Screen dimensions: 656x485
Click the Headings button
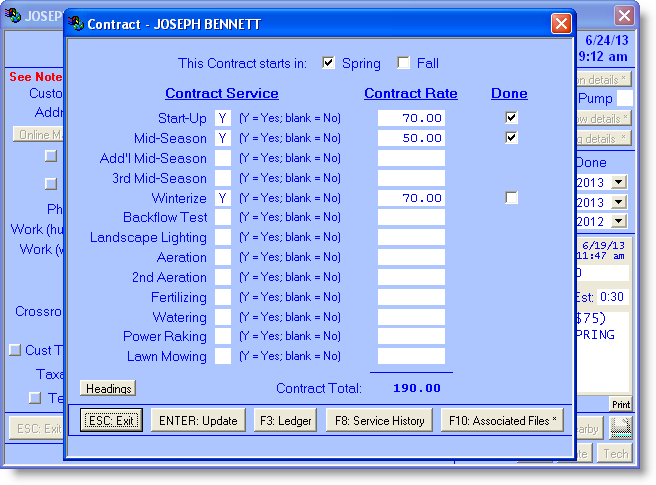pyautogui.click(x=108, y=388)
